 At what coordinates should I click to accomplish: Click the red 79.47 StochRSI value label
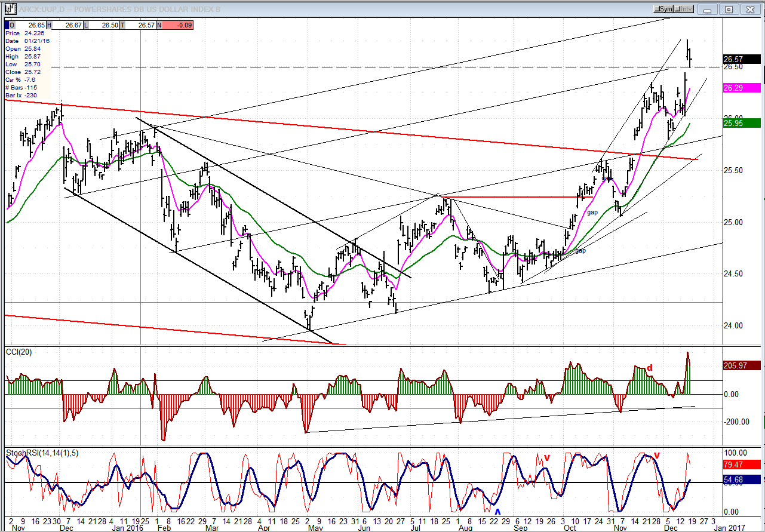(741, 464)
